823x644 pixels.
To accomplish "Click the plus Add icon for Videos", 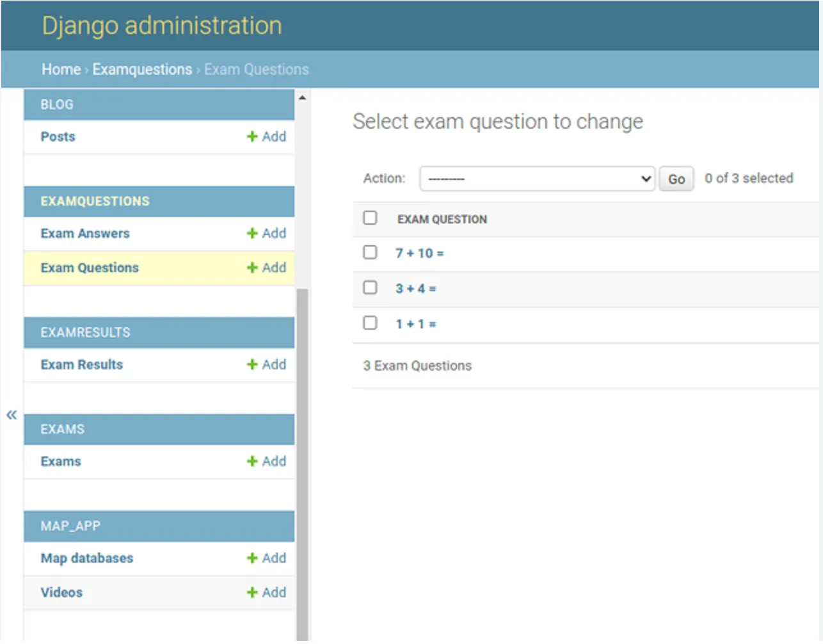I will click(252, 593).
